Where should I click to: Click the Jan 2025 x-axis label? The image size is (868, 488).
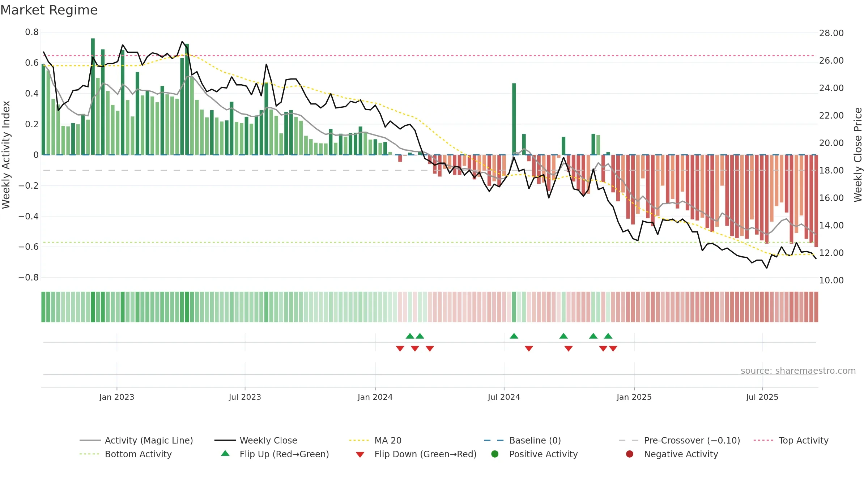click(x=634, y=397)
